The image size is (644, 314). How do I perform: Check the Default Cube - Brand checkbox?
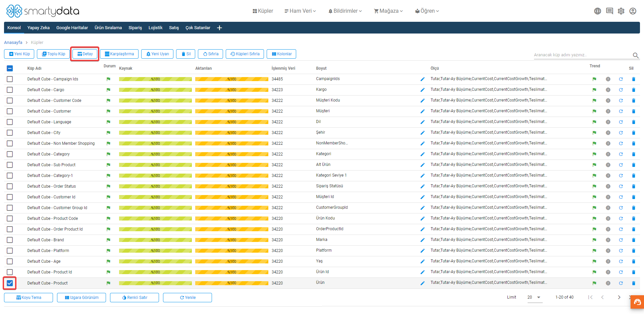tap(10, 240)
